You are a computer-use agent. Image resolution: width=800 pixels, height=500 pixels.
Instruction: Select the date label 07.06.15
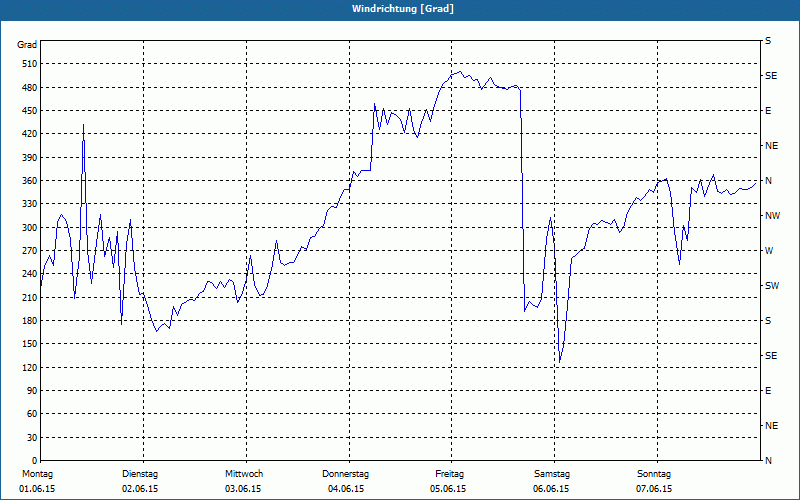click(654, 489)
